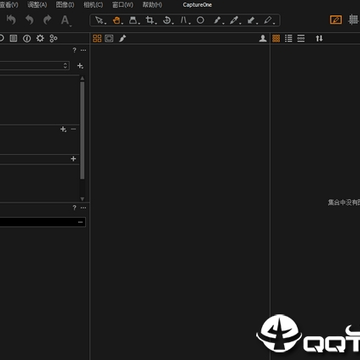Switch browser to filmstrip view

(301, 38)
